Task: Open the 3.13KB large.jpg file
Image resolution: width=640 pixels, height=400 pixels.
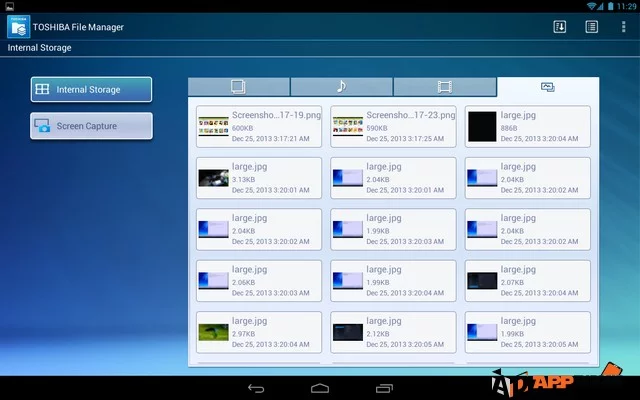Action: (x=259, y=178)
